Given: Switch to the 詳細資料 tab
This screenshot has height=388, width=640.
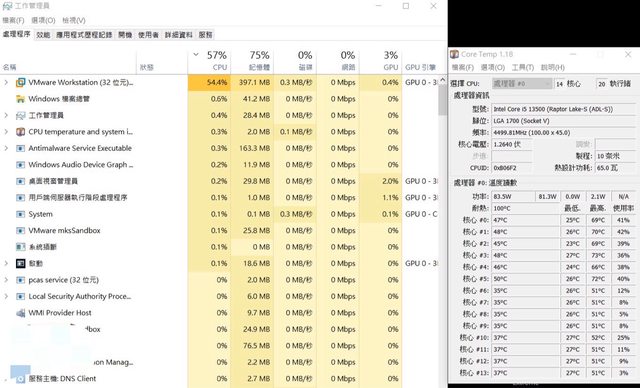Looking at the screenshot, I should coord(178,35).
